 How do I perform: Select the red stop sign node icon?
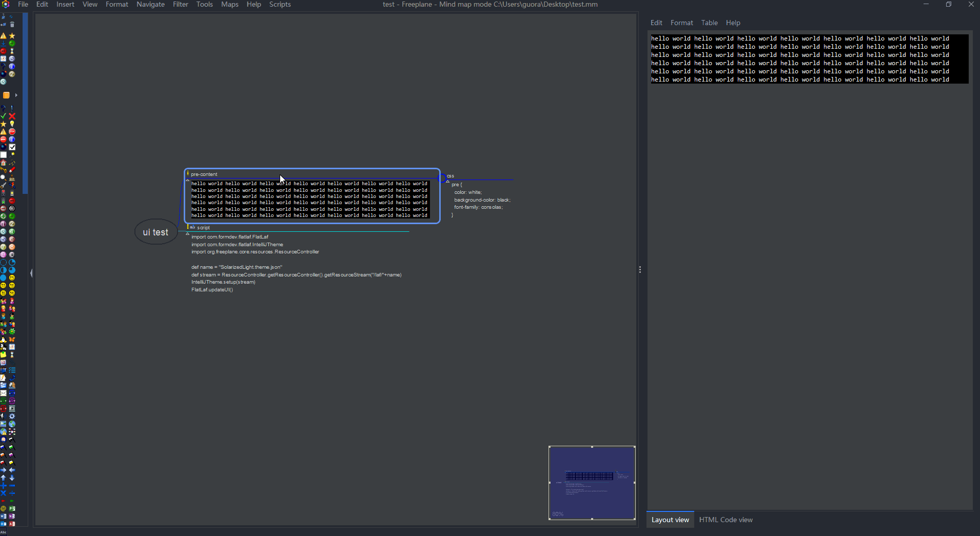pos(12,131)
